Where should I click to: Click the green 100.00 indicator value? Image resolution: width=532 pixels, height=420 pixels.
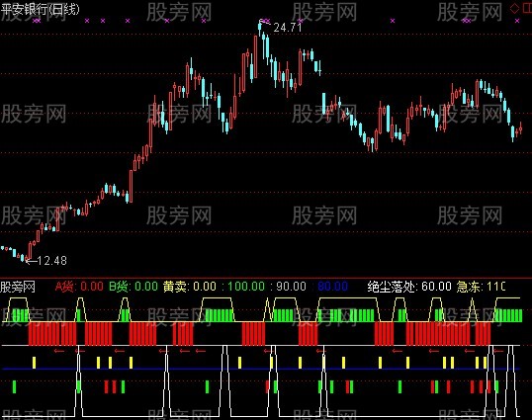[246, 287]
